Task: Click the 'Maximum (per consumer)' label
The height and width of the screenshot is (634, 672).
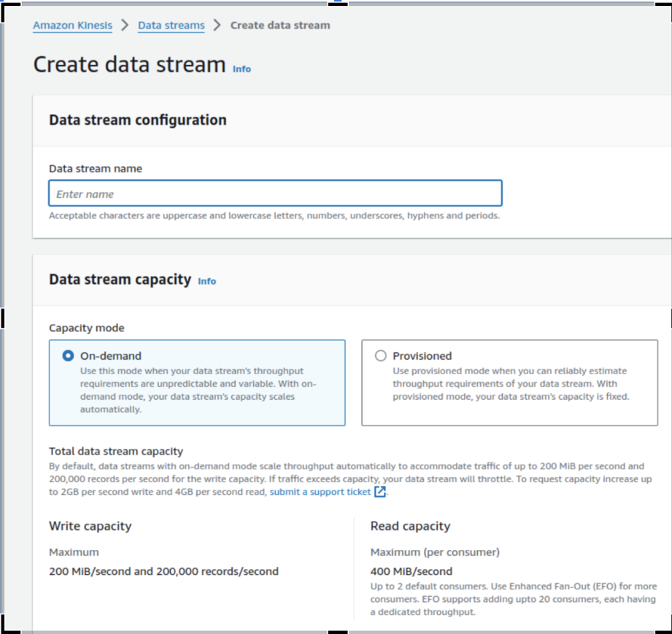Action: pyautogui.click(x=435, y=552)
